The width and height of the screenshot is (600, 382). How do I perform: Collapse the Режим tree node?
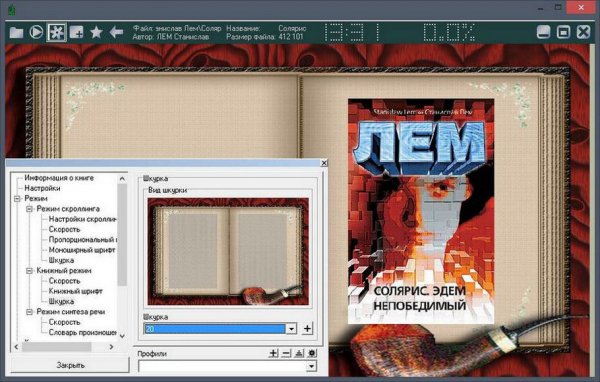click(x=17, y=199)
